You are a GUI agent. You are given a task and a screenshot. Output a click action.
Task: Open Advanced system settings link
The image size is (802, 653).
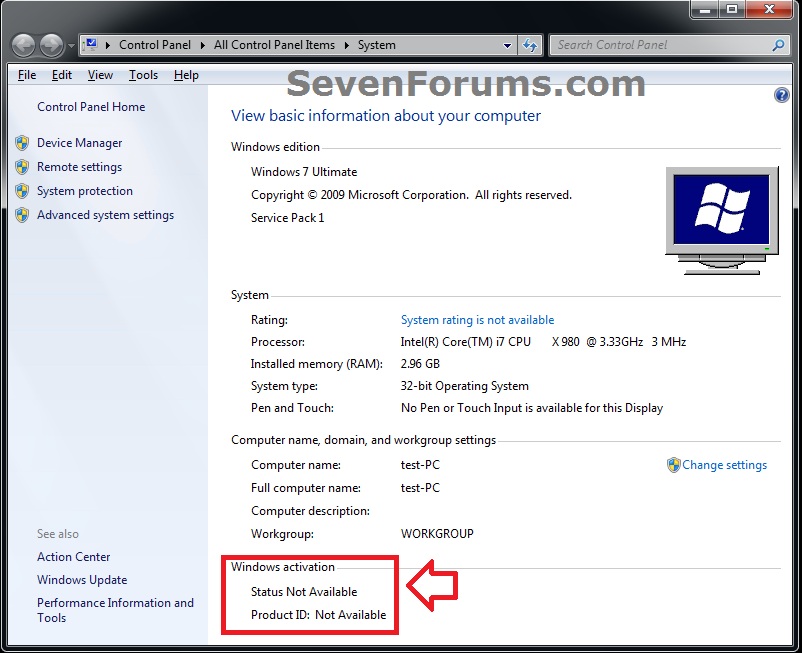pos(105,215)
